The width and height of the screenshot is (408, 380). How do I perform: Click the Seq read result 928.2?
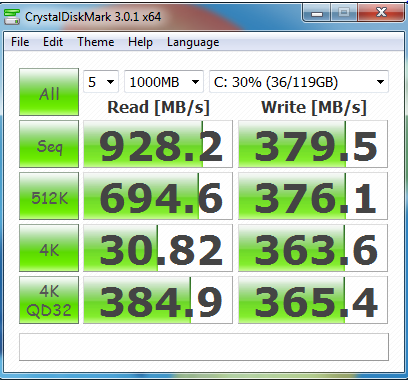158,144
